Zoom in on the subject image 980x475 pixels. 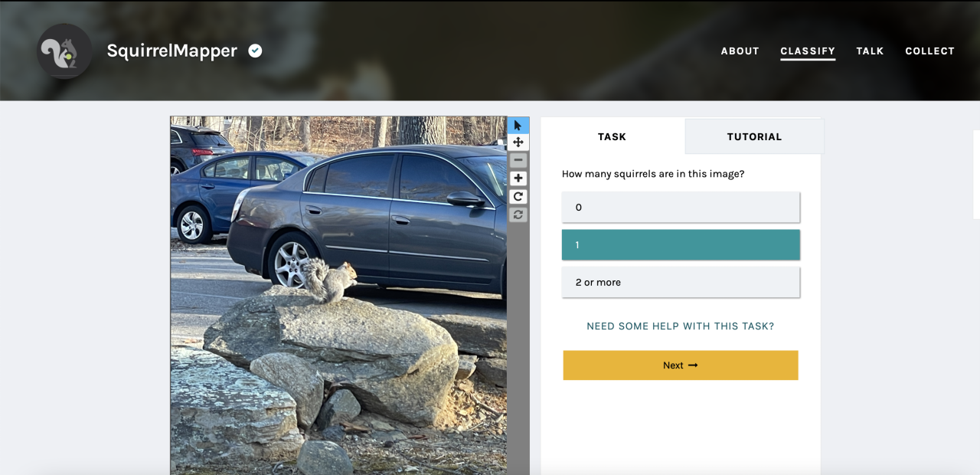tap(518, 179)
